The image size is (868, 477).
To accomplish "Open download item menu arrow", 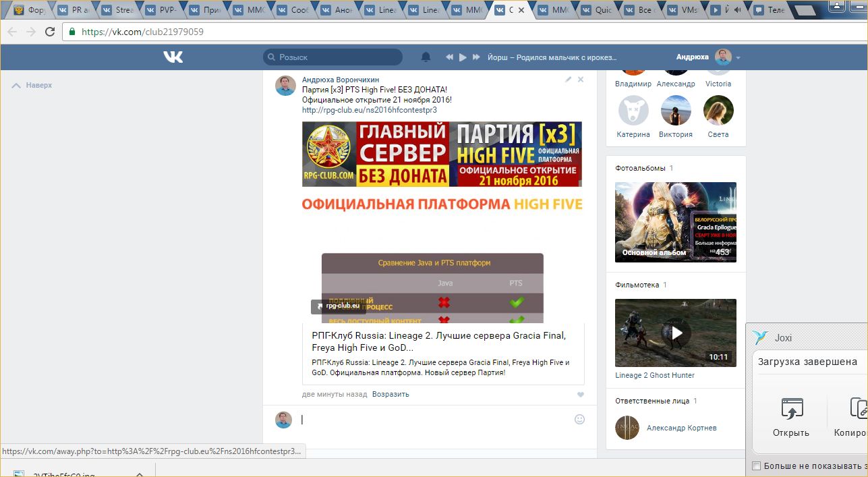I will pos(140,474).
